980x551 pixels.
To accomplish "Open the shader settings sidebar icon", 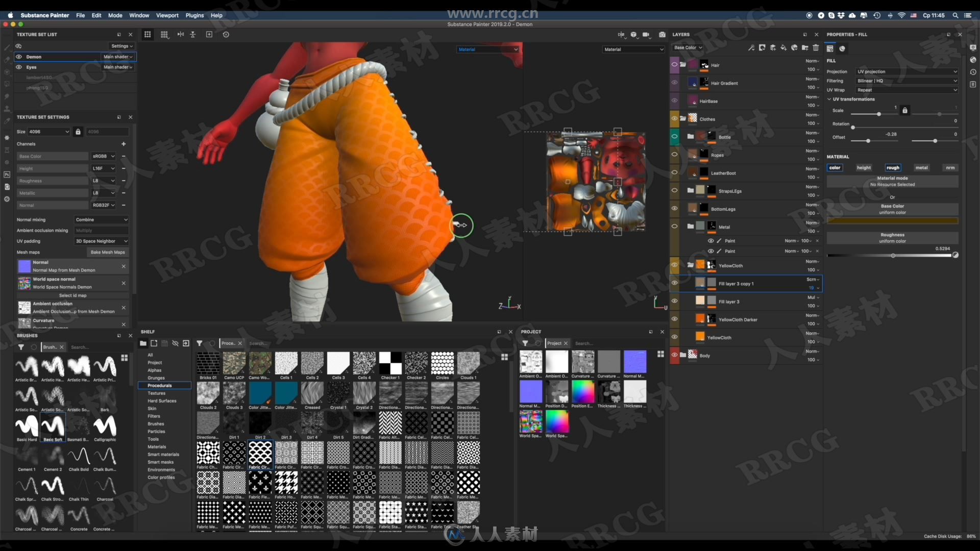I will click(x=973, y=60).
